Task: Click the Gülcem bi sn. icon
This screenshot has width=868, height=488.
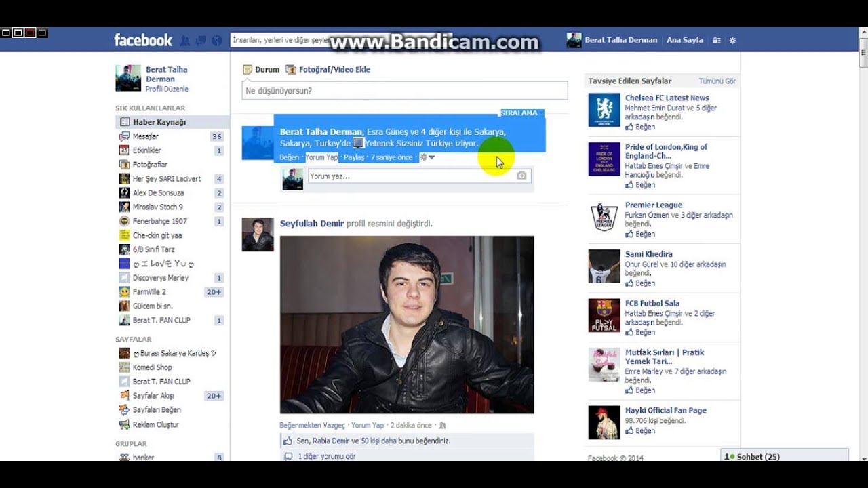Action: coord(124,306)
